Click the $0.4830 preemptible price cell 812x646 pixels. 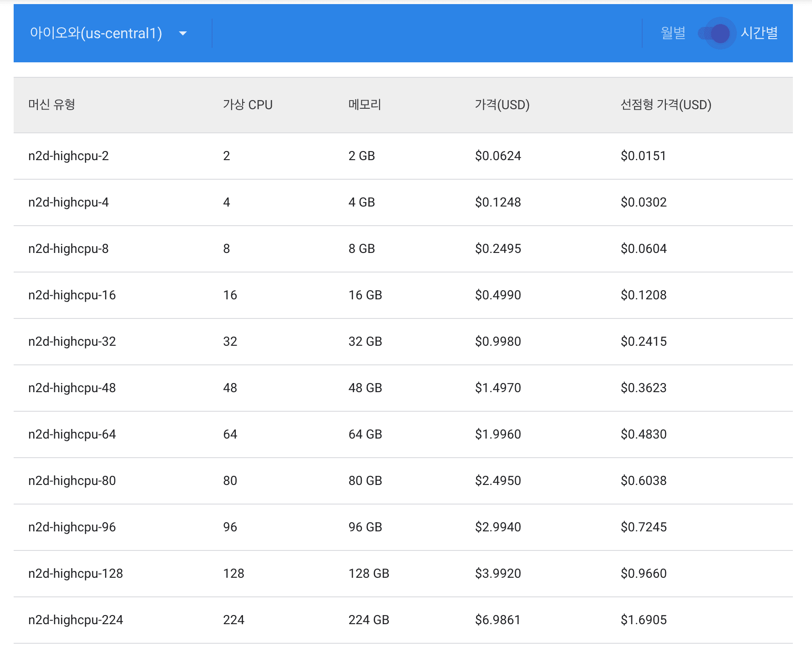(644, 434)
